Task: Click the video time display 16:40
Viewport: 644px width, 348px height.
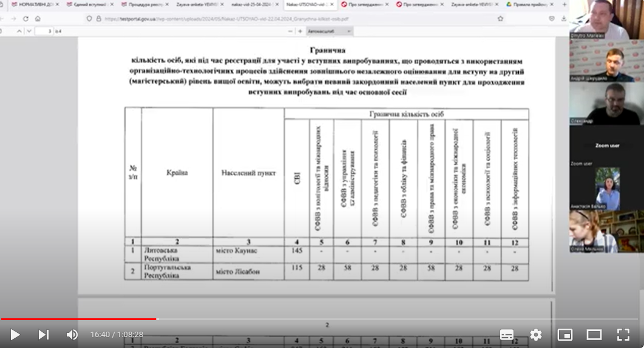Action: coord(100,335)
